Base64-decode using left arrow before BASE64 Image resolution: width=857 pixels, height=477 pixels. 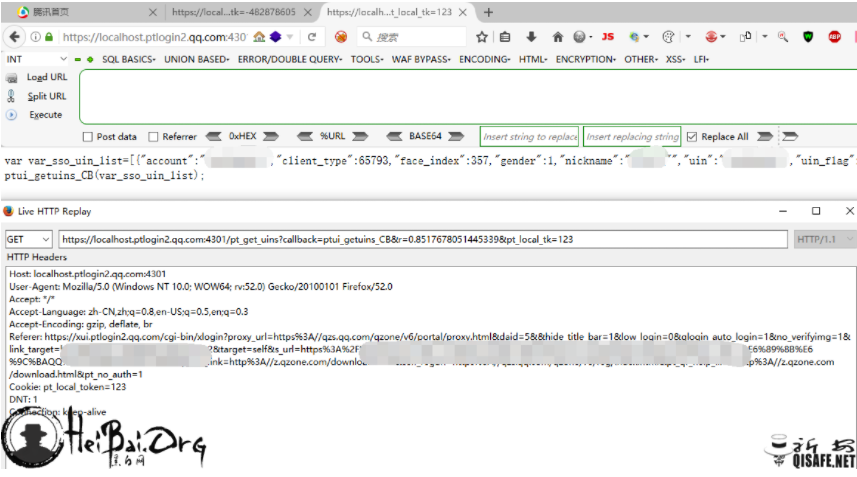(394, 136)
